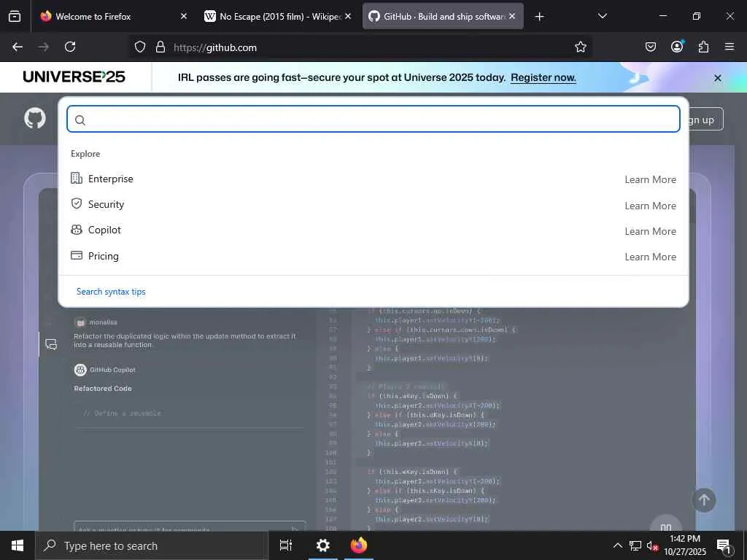Image resolution: width=747 pixels, height=560 pixels.
Task: Open the notification center
Action: click(724, 545)
